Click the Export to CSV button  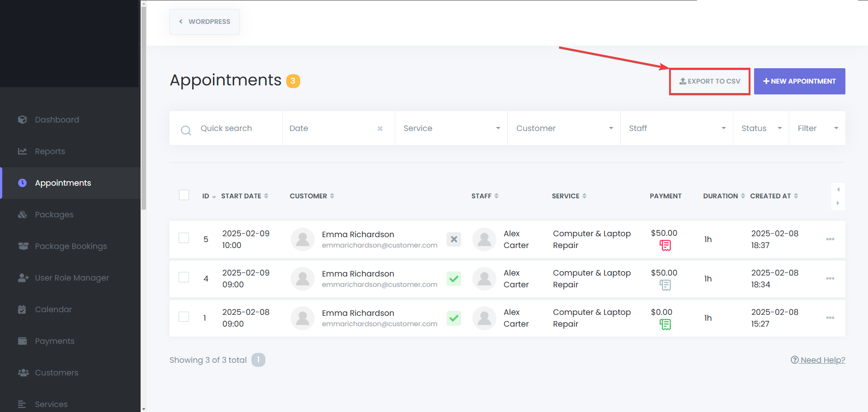[x=710, y=81]
